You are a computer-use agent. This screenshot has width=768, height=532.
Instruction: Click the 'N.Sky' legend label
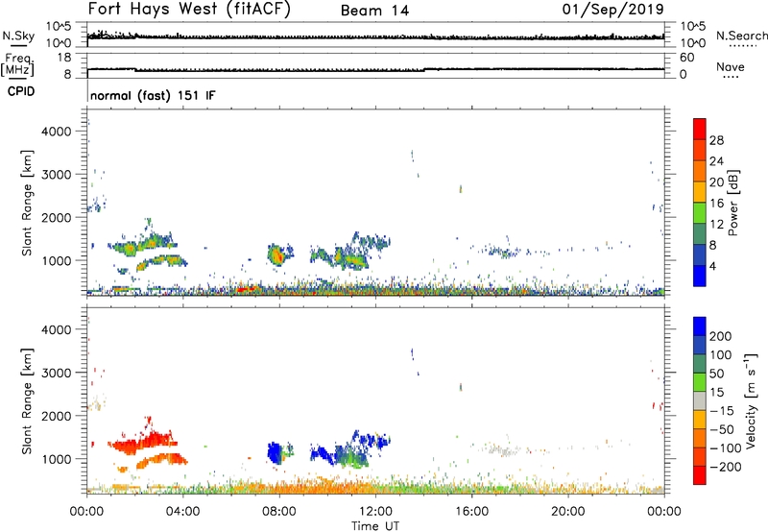coord(18,36)
